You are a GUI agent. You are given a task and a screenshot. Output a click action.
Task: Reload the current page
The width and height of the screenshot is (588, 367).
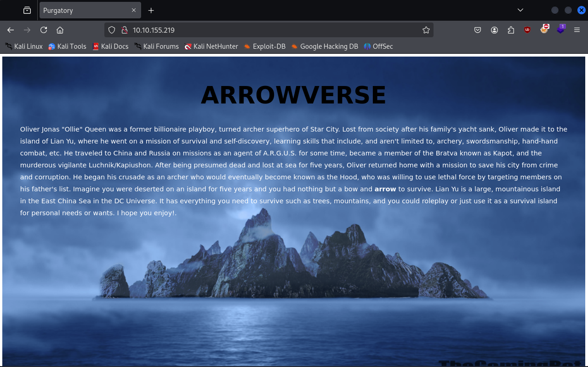click(44, 30)
